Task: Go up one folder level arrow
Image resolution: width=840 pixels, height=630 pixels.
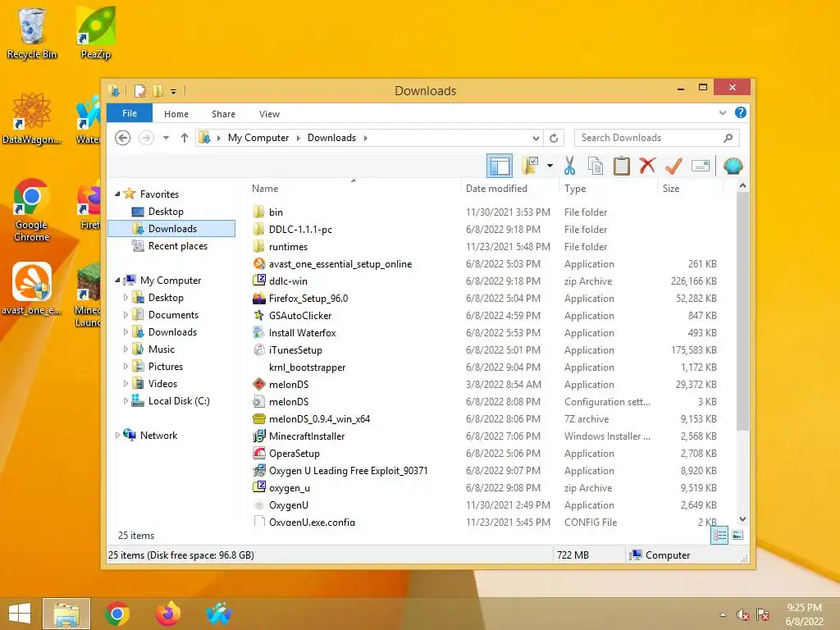Action: (185, 138)
